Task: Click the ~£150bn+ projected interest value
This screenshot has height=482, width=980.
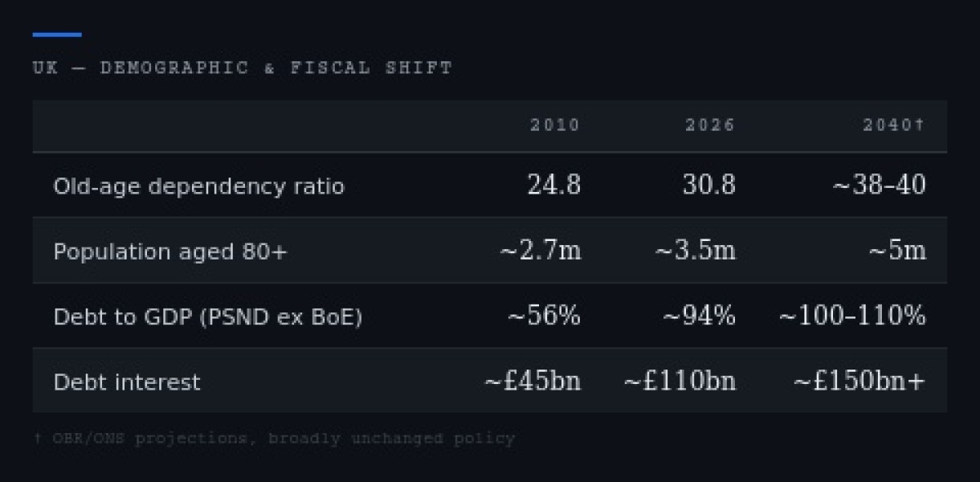Action: (860, 381)
